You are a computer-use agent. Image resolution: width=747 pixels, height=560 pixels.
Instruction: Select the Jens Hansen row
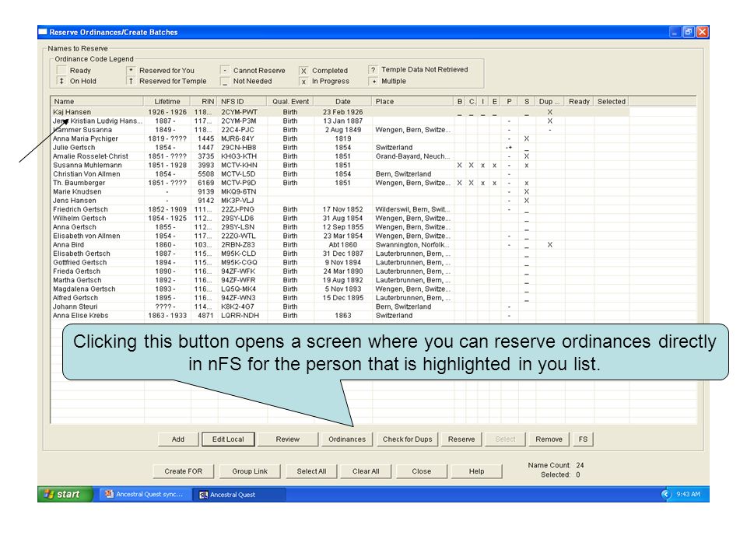340,201
